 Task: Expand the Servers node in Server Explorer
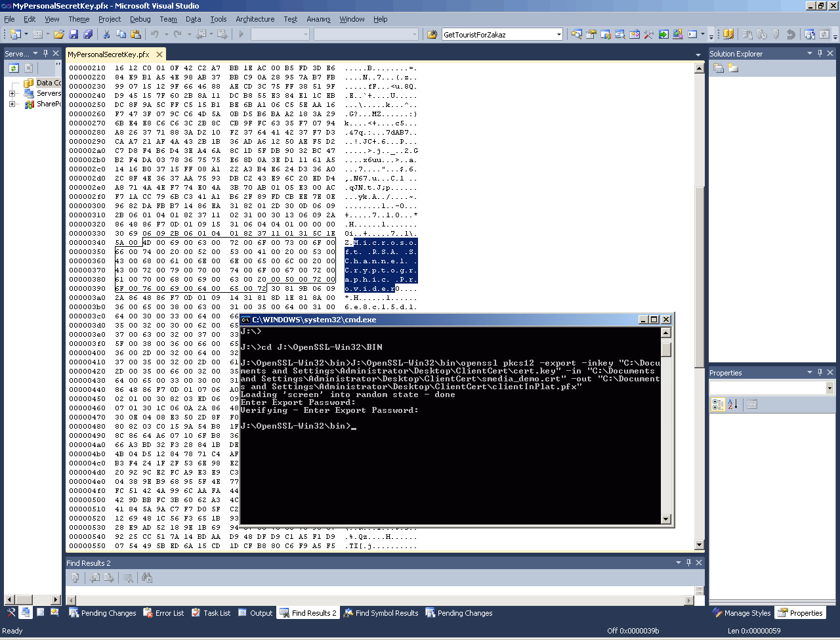(12, 93)
